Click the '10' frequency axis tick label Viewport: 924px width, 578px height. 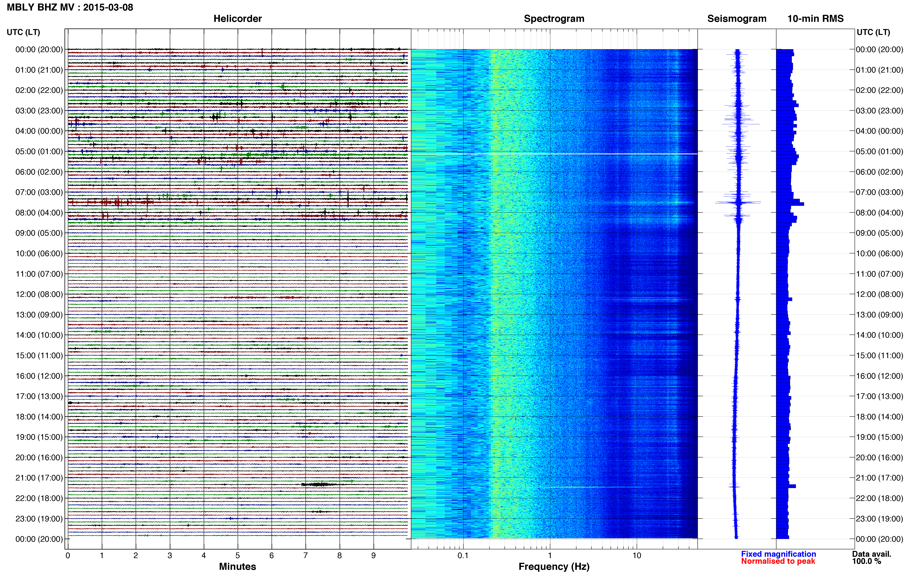(x=636, y=555)
